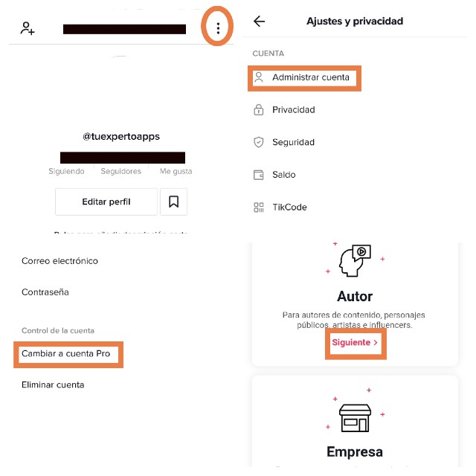The height and width of the screenshot is (476, 476).
Task: Select Cambiar a cuenta Pro
Action: 65,353
